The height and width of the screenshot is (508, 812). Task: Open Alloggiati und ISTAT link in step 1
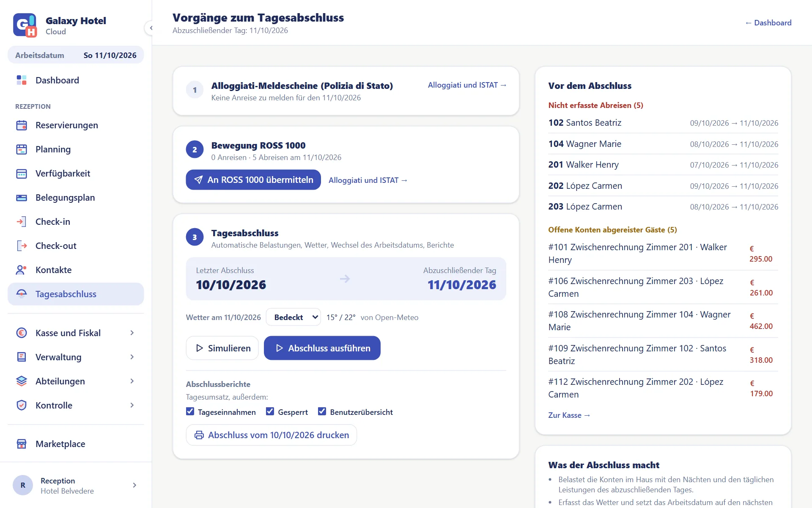(467, 85)
